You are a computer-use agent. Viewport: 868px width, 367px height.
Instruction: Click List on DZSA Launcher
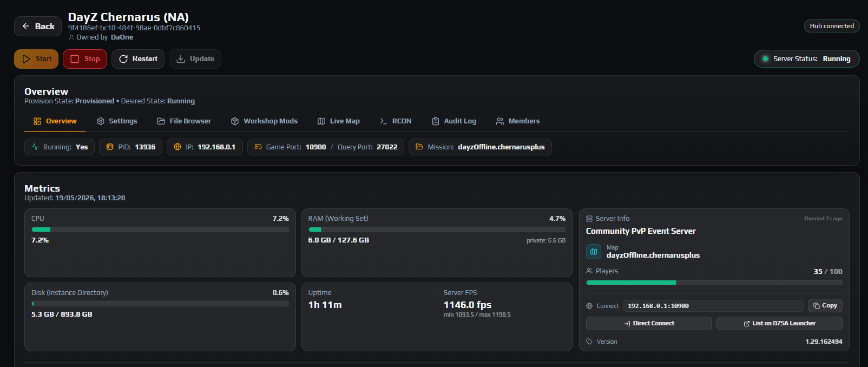[x=779, y=323]
